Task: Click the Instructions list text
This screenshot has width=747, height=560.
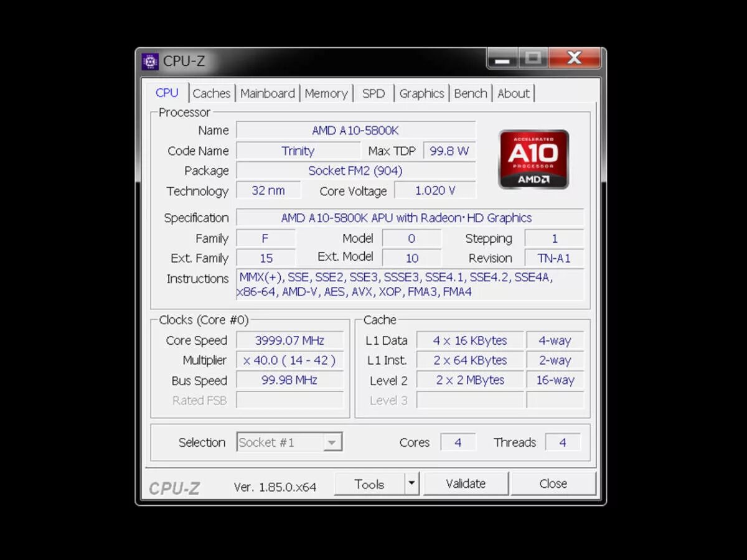Action: click(x=410, y=285)
